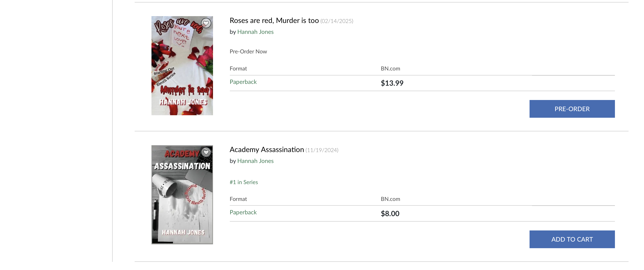
Task: Open "Roses are red, Murder is too" title
Action: click(274, 20)
